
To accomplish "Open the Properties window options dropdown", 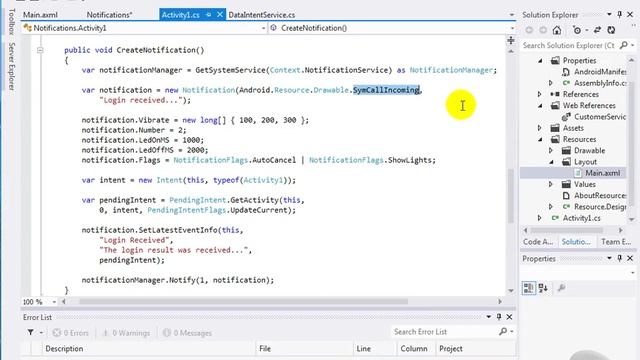I will [x=609, y=258].
